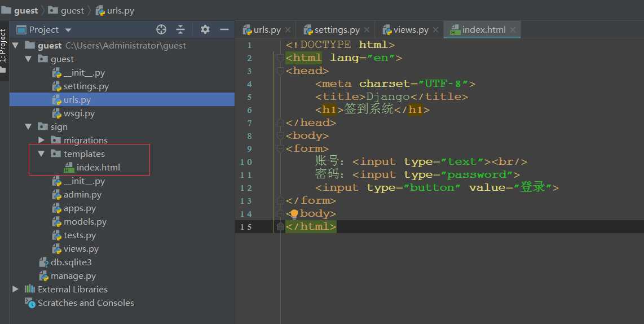Click the button input 登录 line
This screenshot has width=644, height=324.
436,187
